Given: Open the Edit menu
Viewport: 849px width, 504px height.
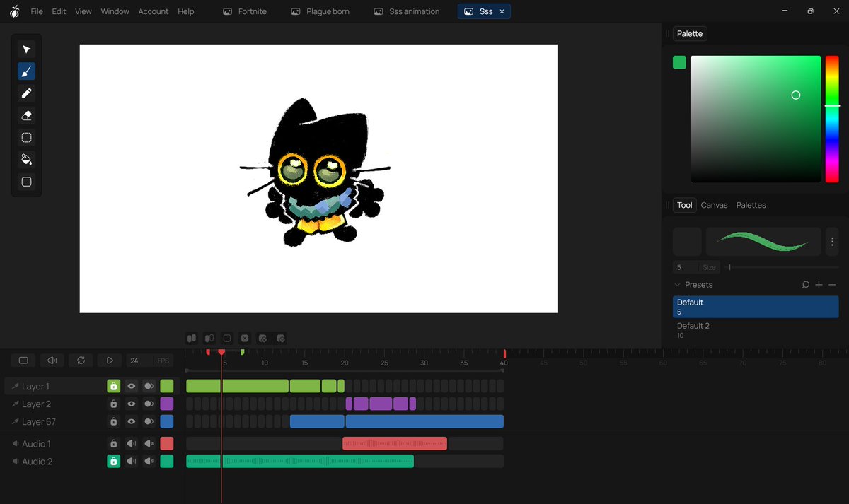Looking at the screenshot, I should 59,11.
